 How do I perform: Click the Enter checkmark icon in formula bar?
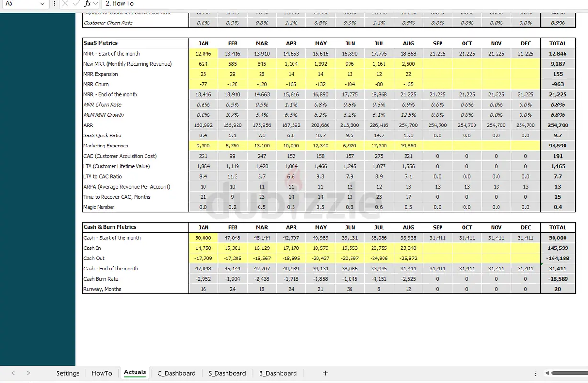pos(76,4)
